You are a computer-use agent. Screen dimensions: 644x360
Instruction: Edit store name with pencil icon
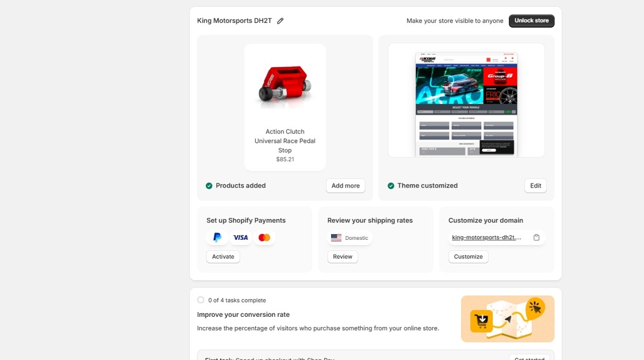pos(280,21)
